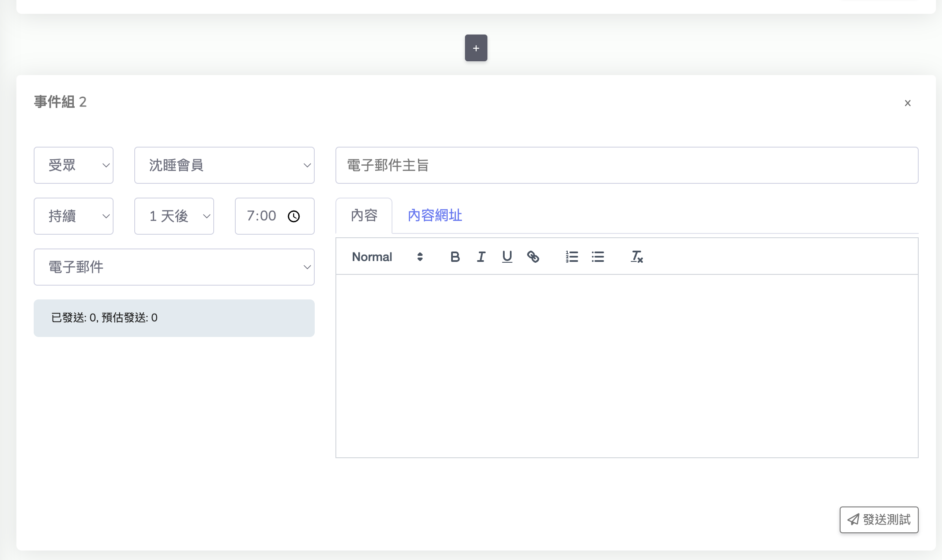The image size is (942, 560).
Task: Click the 發送測試 send test button
Action: [x=879, y=520]
